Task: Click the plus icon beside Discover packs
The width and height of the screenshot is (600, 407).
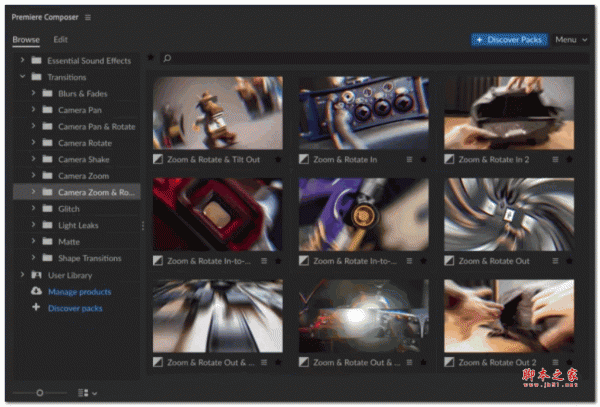Action: pos(36,307)
